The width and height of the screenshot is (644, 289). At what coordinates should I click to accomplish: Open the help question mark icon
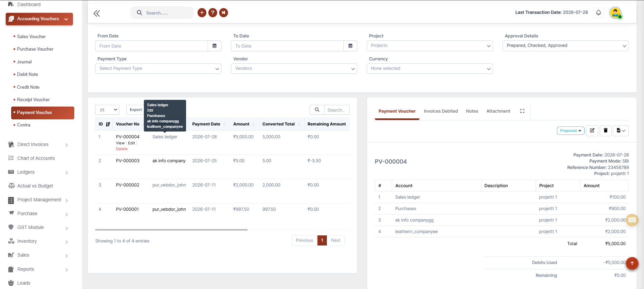[x=213, y=13]
